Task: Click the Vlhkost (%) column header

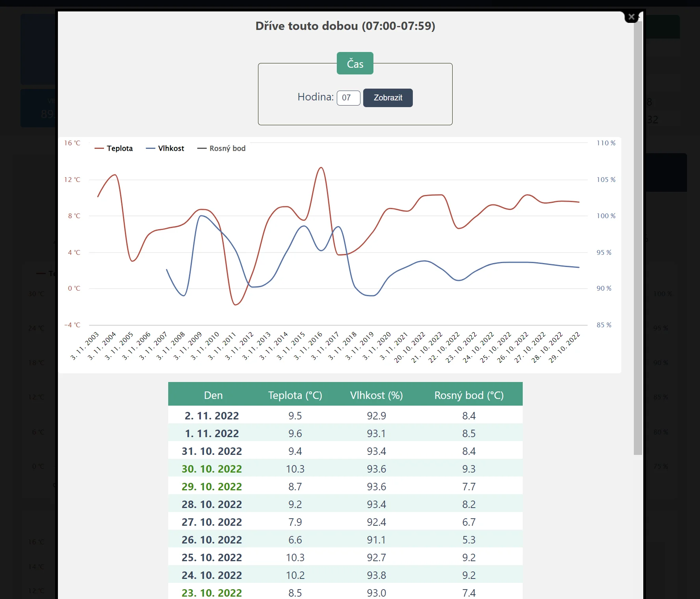Action: (376, 395)
